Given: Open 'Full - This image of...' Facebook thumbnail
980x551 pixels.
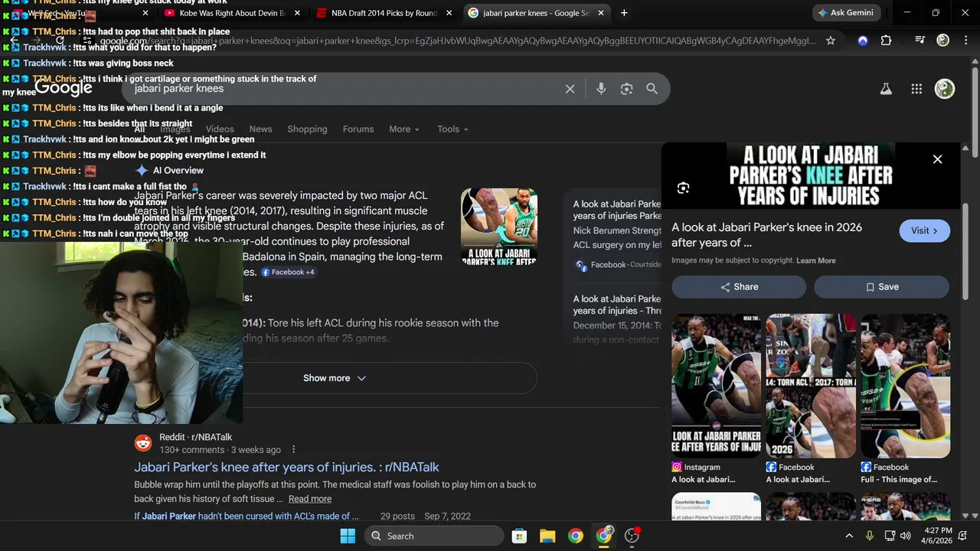Looking at the screenshot, I should tap(906, 386).
